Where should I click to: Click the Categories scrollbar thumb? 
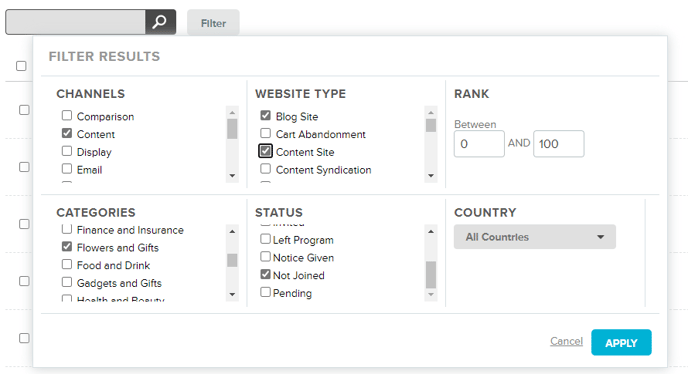(232, 260)
